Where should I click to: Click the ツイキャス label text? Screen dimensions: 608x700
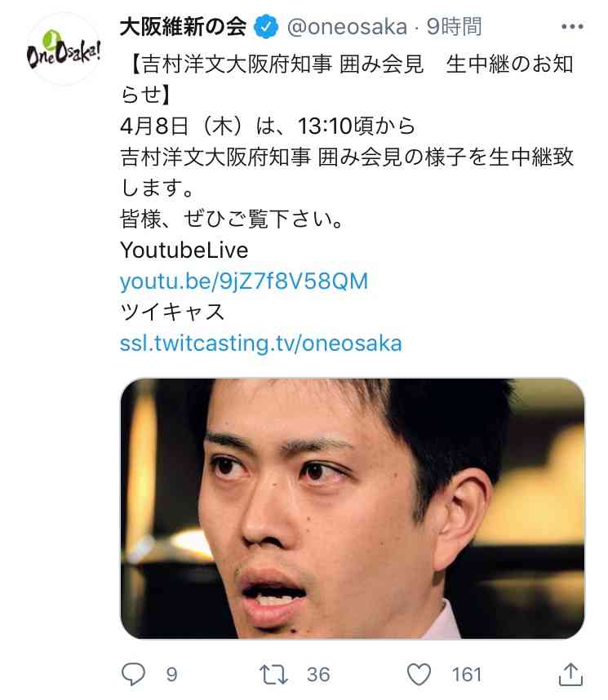click(x=172, y=312)
